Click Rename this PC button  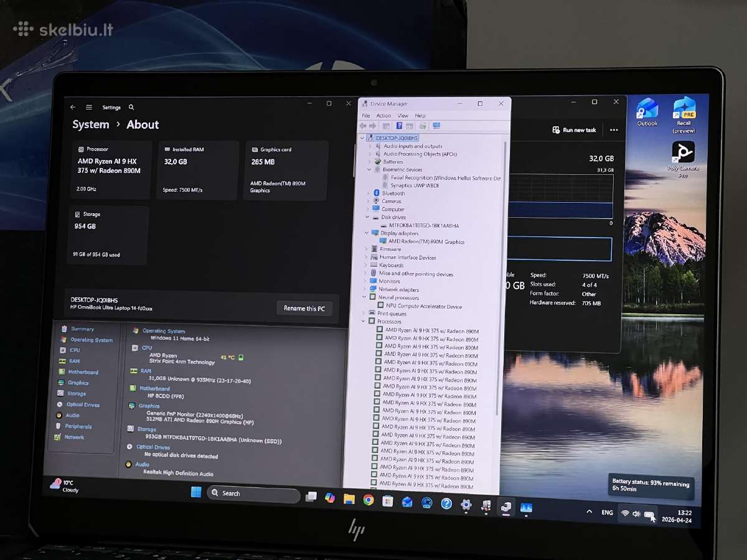(x=304, y=308)
